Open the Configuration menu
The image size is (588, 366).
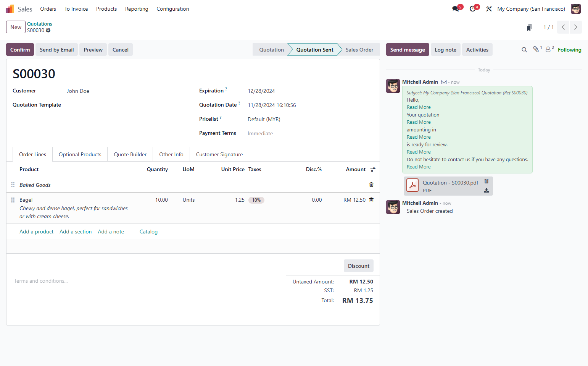173,9
